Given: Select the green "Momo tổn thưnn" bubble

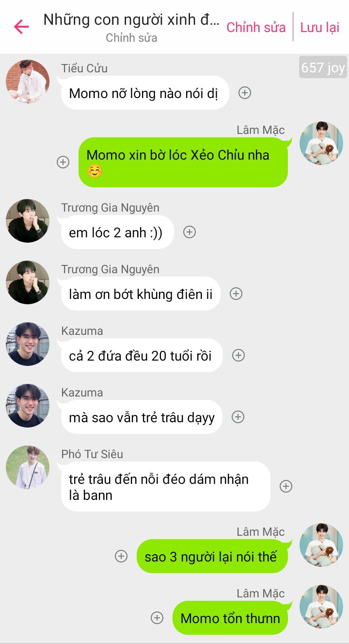Looking at the screenshot, I should [x=230, y=618].
